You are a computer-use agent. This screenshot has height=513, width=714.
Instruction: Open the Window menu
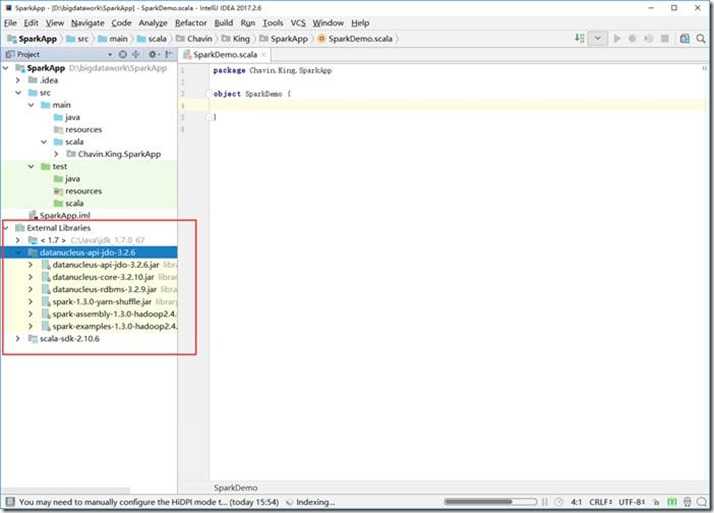(x=328, y=23)
